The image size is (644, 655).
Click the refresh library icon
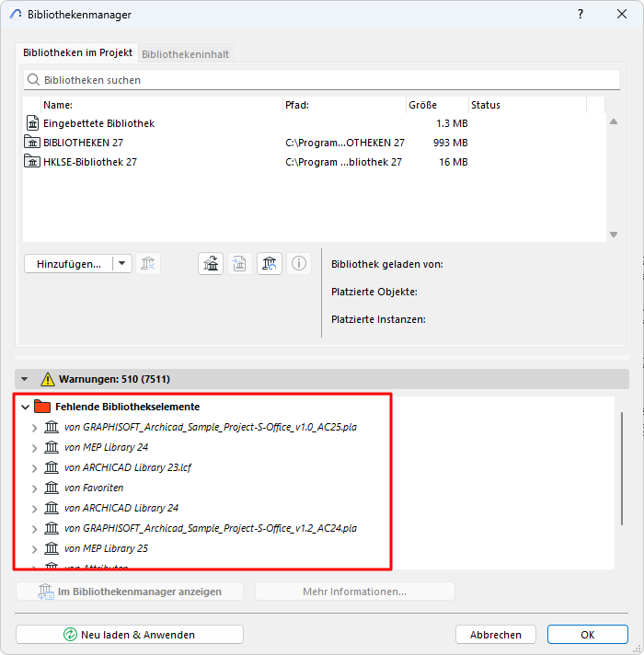pos(270,264)
